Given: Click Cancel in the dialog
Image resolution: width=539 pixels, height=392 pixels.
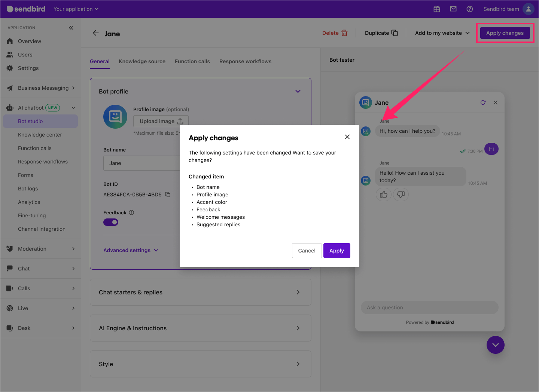Looking at the screenshot, I should 307,251.
